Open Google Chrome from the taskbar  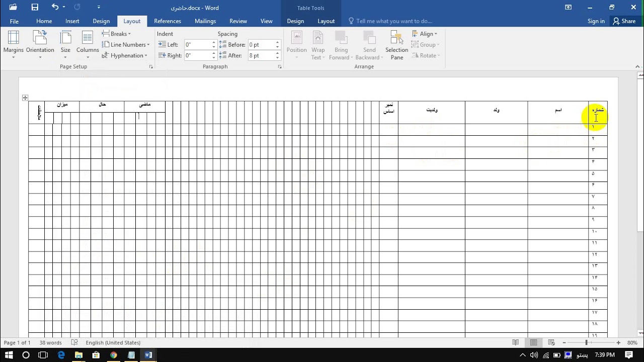click(114, 355)
